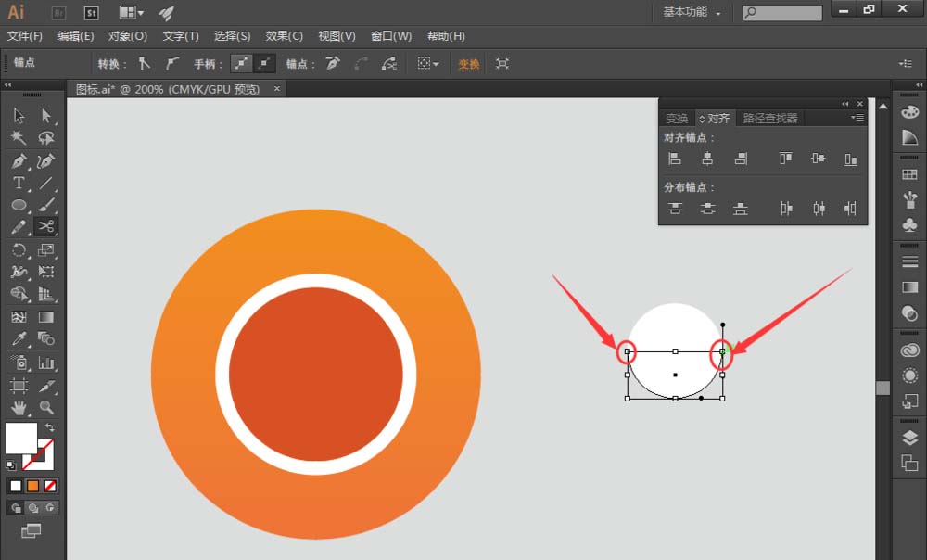Switch to the 路径查找器 tab
927x560 pixels.
770,119
